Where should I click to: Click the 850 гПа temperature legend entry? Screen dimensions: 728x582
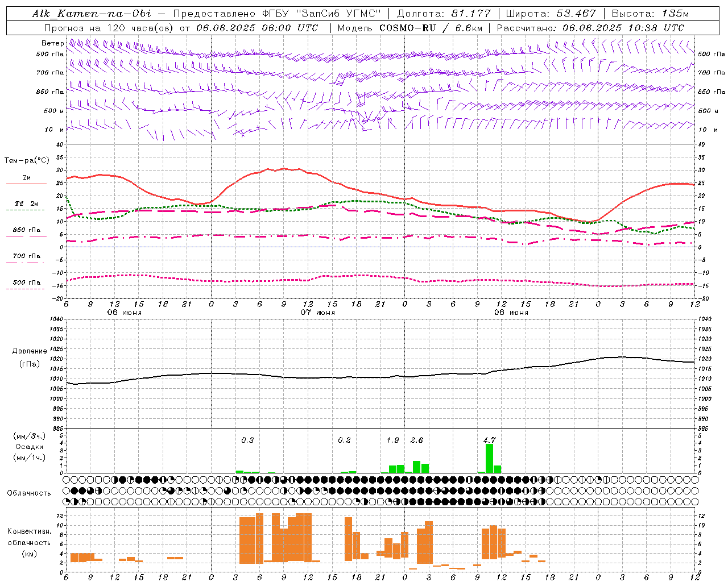pyautogui.click(x=27, y=230)
